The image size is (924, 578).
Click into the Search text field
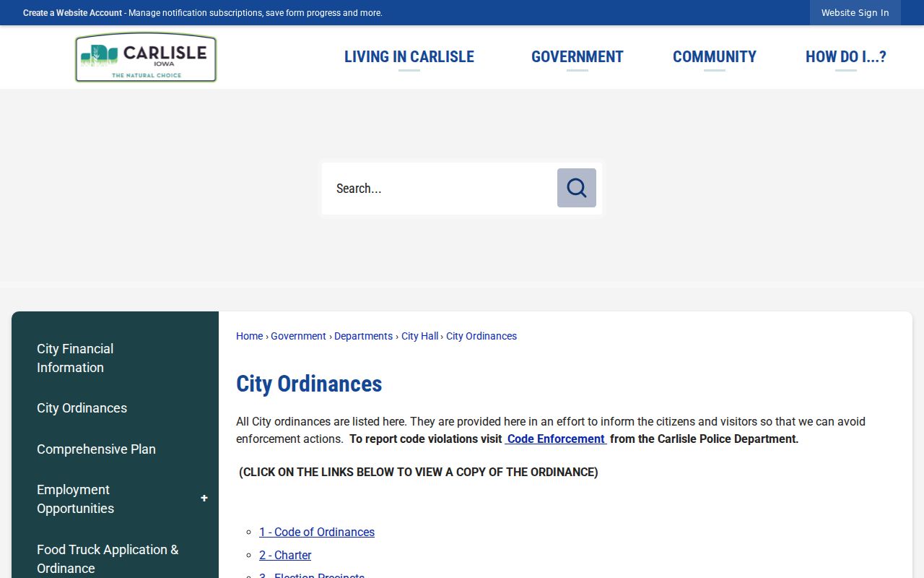point(440,189)
